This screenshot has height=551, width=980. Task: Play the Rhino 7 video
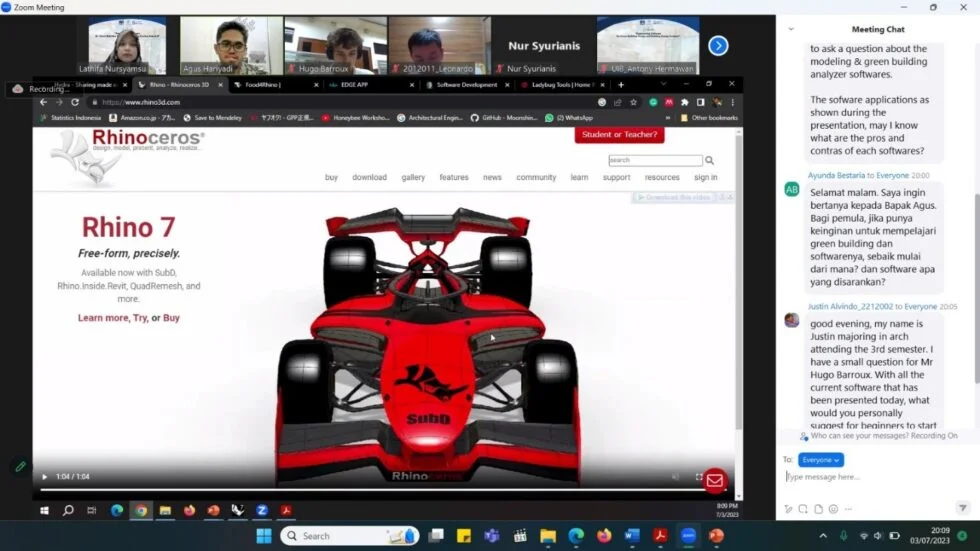coord(44,477)
